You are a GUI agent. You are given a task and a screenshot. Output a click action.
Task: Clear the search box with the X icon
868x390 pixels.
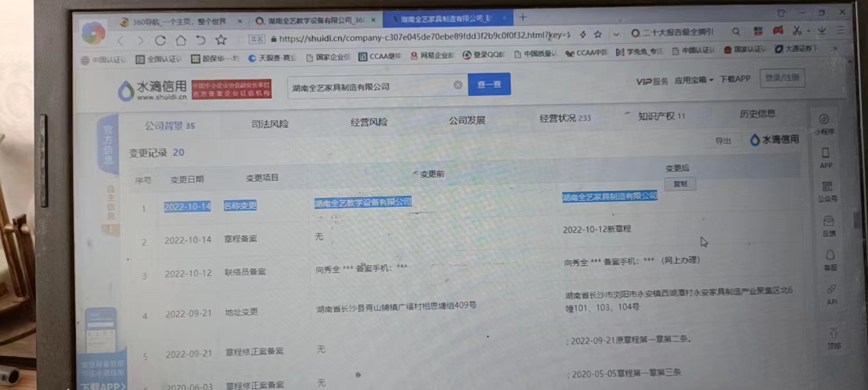tap(457, 85)
